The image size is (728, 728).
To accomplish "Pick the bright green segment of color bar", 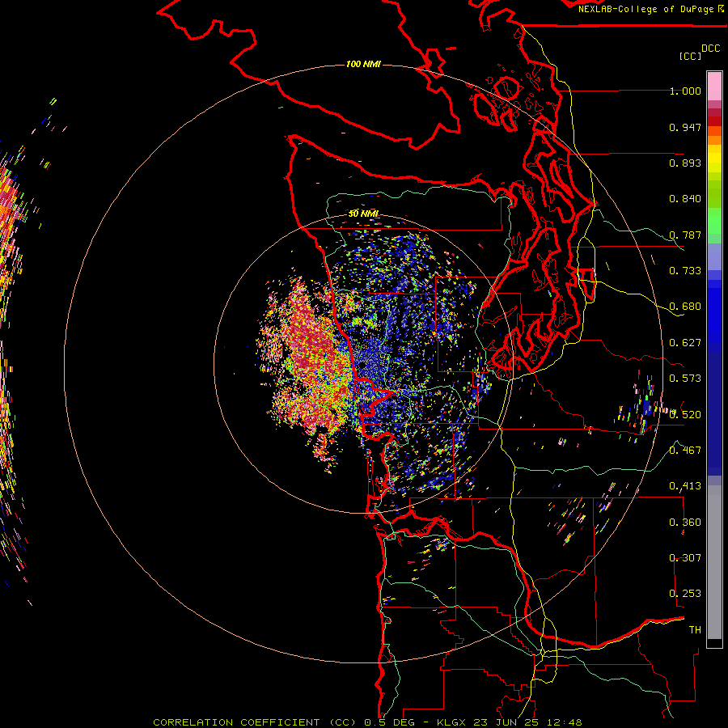I will 714,221.
